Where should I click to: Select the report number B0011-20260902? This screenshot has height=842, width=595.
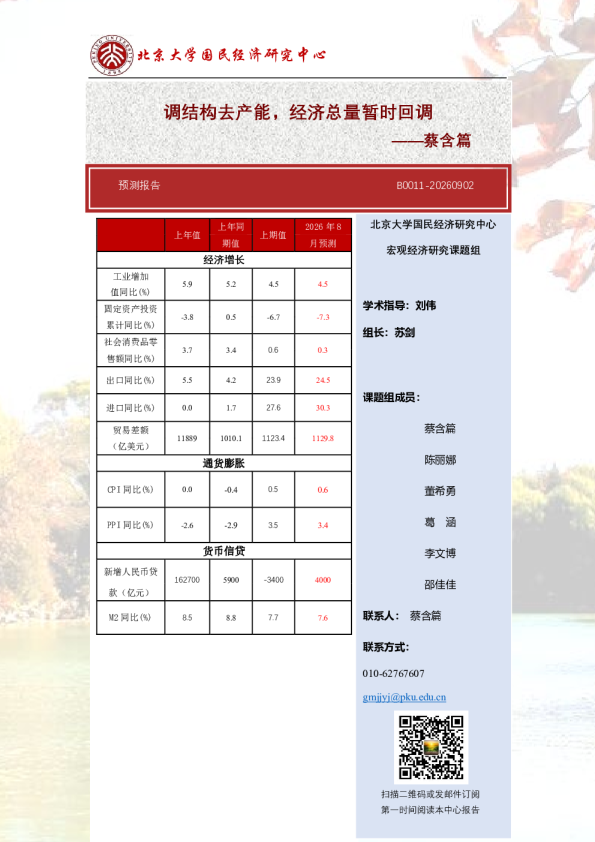coord(435,185)
